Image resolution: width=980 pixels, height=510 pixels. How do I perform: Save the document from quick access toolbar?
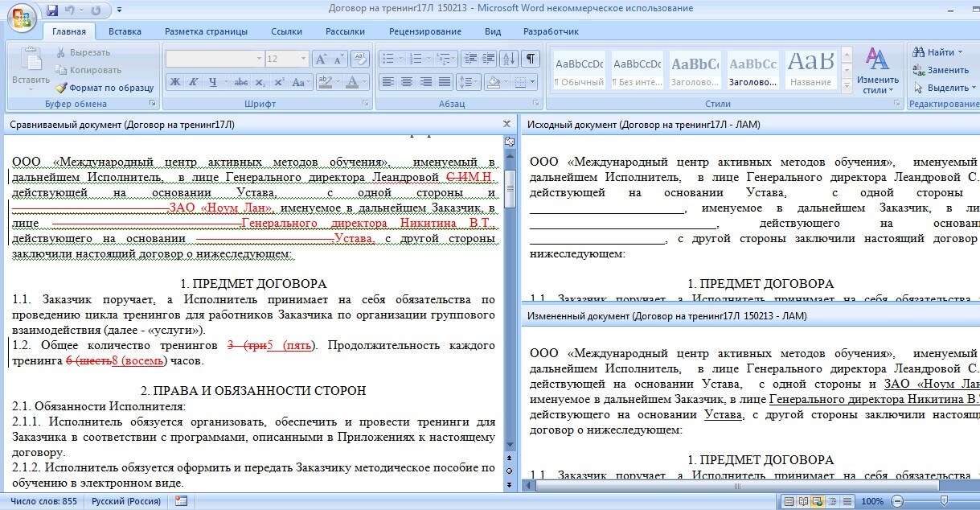52,10
